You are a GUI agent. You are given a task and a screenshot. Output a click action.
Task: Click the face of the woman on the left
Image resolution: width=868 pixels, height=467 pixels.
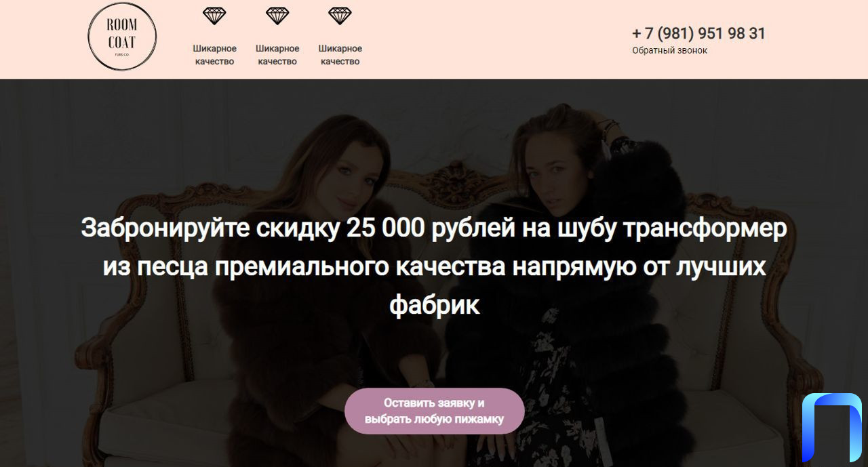tap(351, 181)
